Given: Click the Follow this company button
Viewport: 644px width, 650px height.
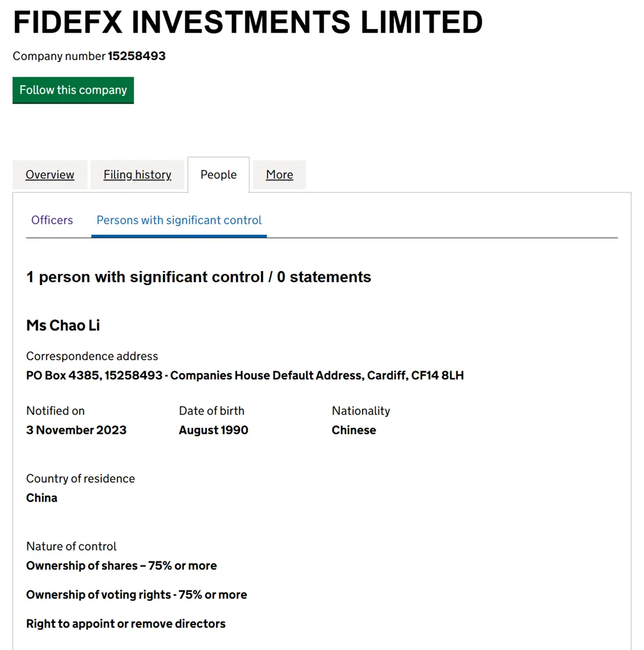Looking at the screenshot, I should coord(73,90).
